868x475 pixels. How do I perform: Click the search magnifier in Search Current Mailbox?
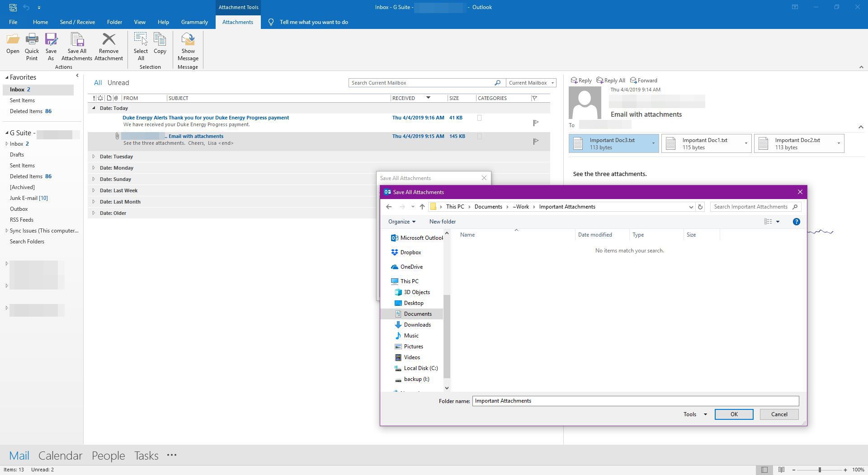click(x=497, y=83)
